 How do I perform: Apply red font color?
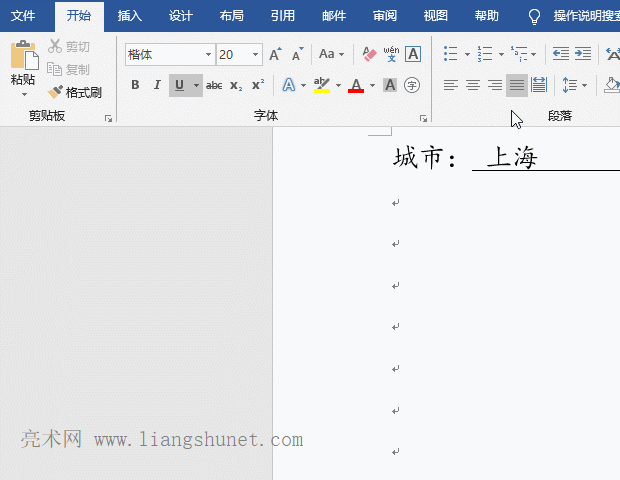point(356,85)
